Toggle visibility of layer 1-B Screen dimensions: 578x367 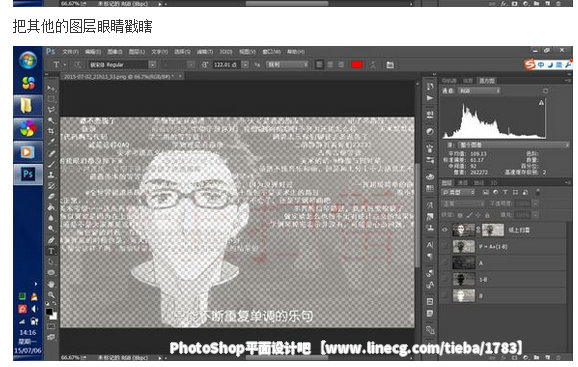(x=445, y=280)
